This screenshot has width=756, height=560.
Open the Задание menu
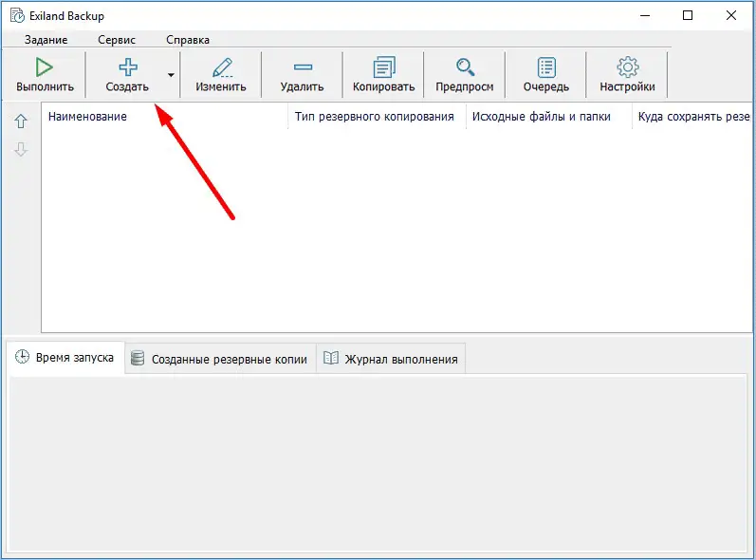coord(46,40)
